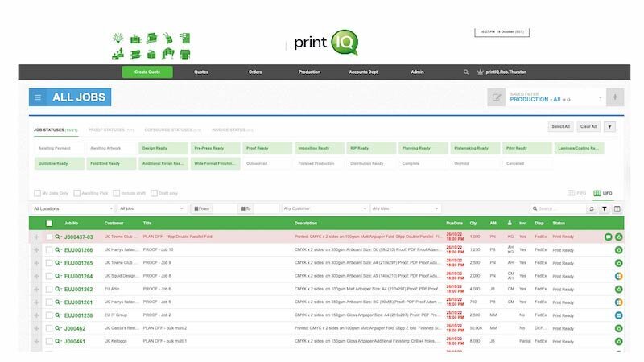
Task: Click the refresh icon next to search box
Action: pos(592,208)
